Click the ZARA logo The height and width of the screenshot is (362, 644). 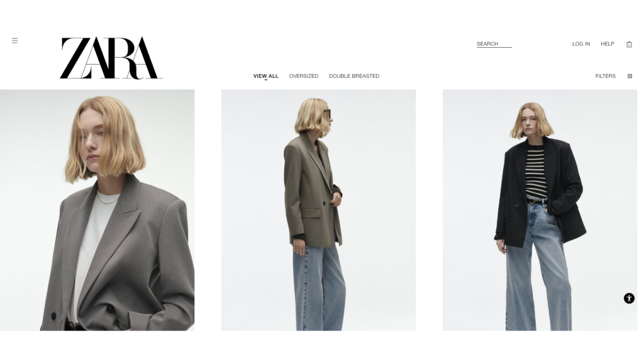tap(111, 58)
